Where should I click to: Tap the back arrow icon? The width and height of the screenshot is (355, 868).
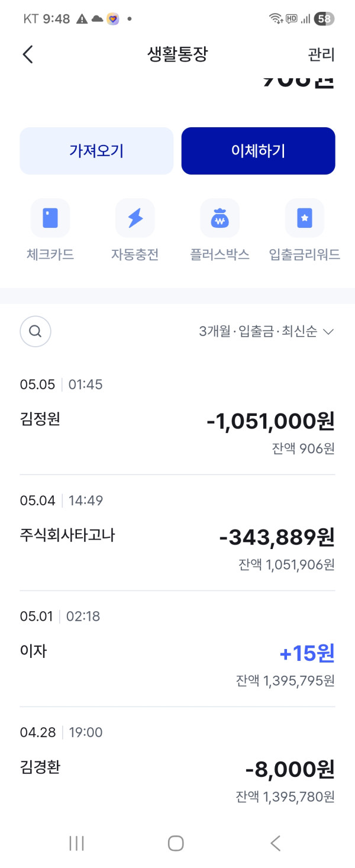click(27, 54)
